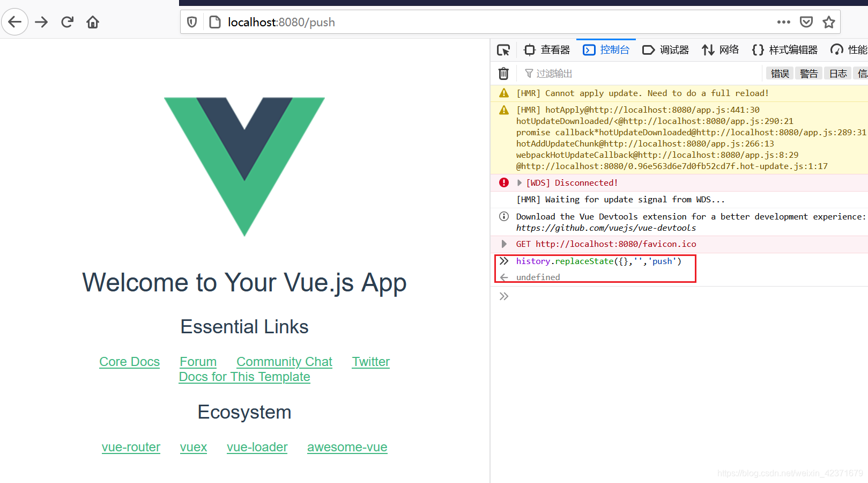Select the 'Essential Links' heading
The height and width of the screenshot is (483, 868).
[x=244, y=327]
